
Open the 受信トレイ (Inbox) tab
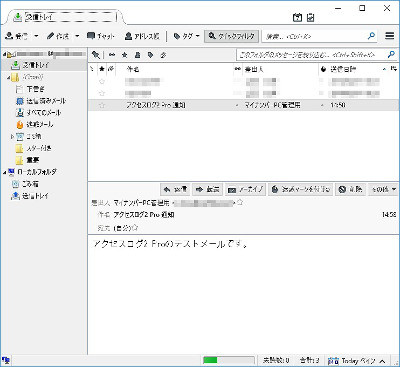(64, 17)
